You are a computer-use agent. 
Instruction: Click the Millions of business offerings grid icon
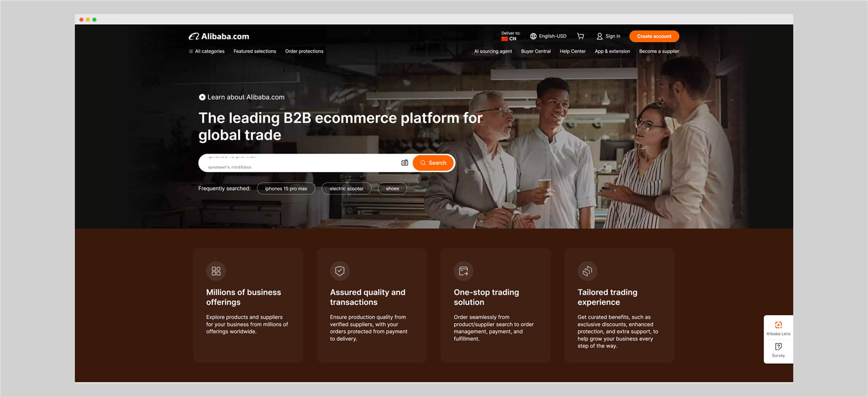tap(216, 271)
